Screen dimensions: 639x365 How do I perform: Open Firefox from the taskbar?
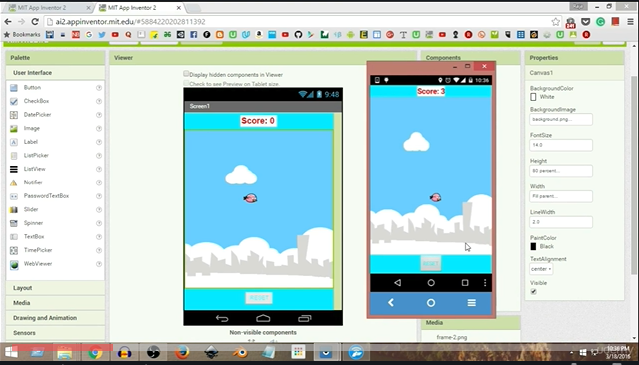click(182, 352)
